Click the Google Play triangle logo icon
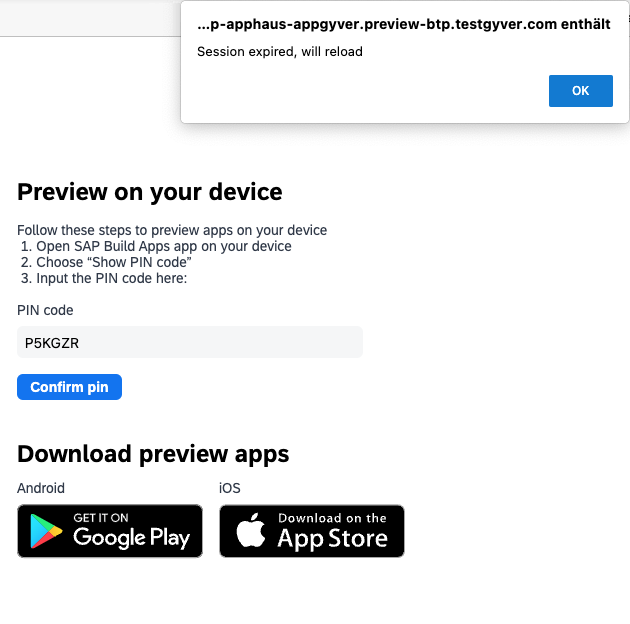 click(46, 531)
